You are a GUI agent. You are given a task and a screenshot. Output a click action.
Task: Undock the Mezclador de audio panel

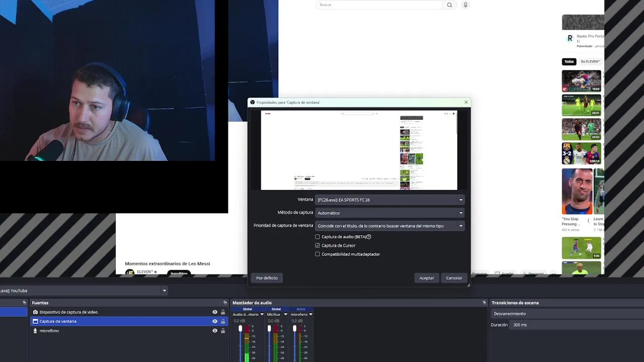(484, 303)
